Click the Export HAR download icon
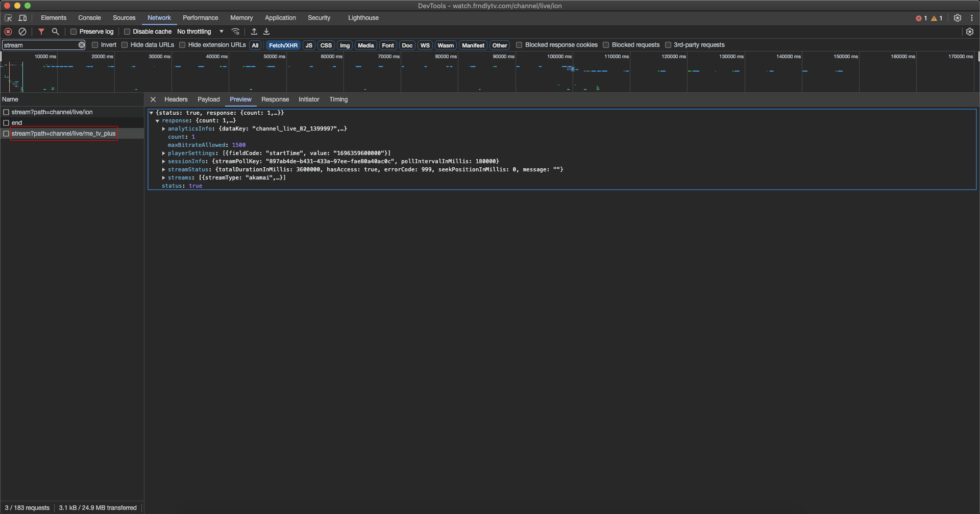 266,32
